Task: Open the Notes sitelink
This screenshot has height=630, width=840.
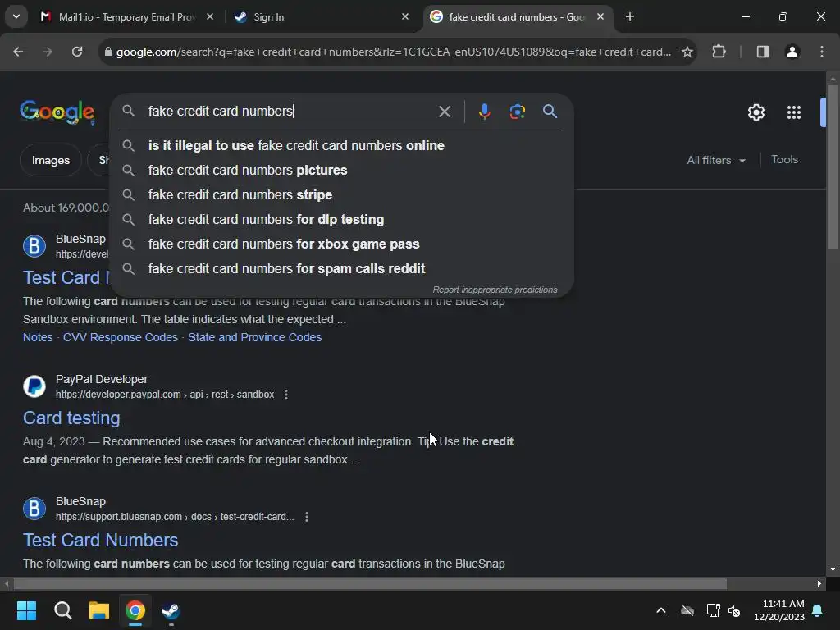Action: pos(38,337)
